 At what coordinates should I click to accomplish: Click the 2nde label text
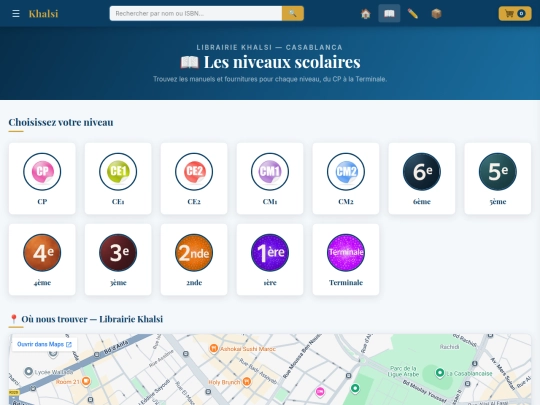click(x=194, y=282)
